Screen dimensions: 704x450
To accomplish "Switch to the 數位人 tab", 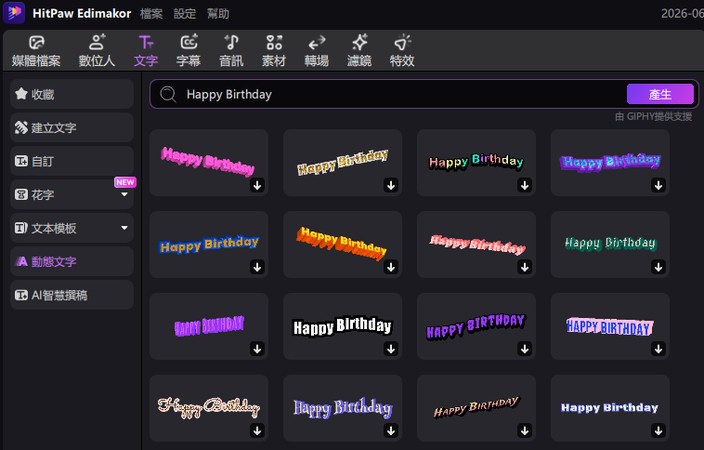I will click(97, 51).
